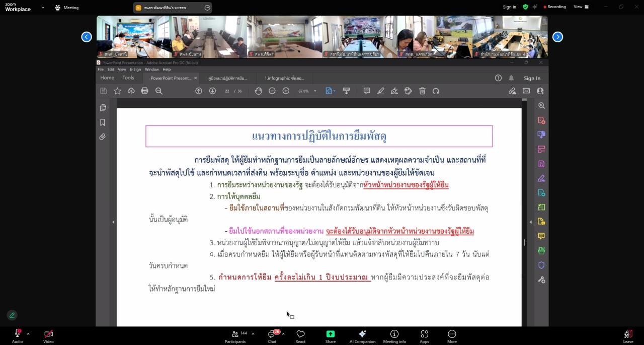This screenshot has width=644, height=345.
Task: Toggle the star favorites tool in toolbar
Action: pyautogui.click(x=117, y=91)
